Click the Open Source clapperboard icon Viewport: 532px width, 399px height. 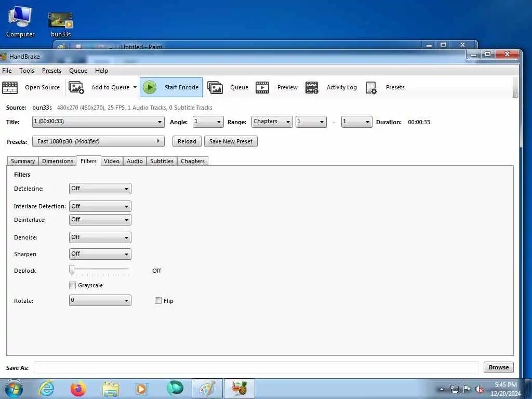10,87
